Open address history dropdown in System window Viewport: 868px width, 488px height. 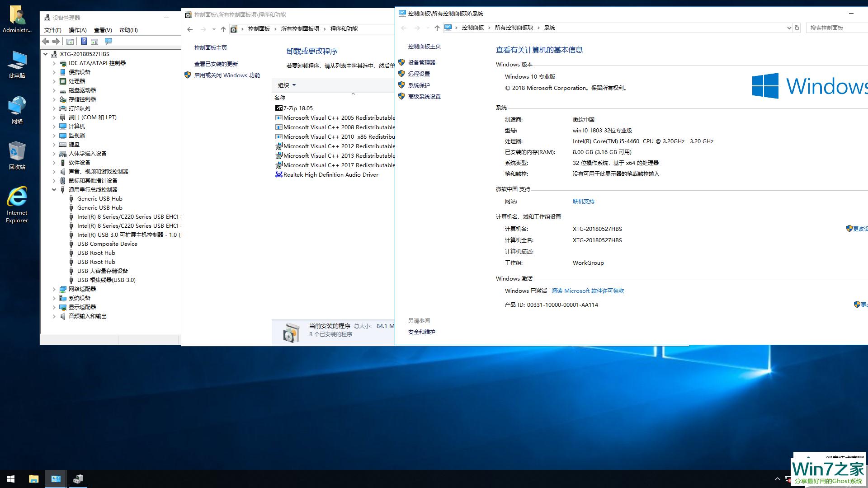click(x=789, y=28)
